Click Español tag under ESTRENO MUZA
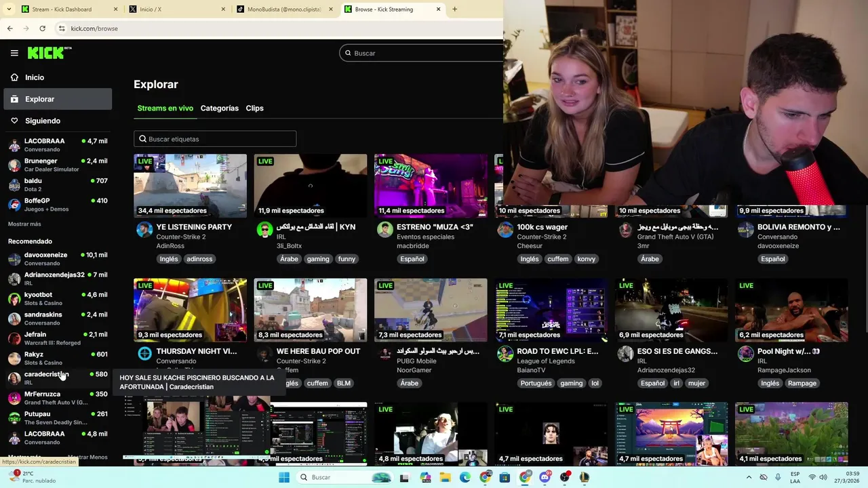Image resolution: width=868 pixels, height=488 pixels. 412,259
